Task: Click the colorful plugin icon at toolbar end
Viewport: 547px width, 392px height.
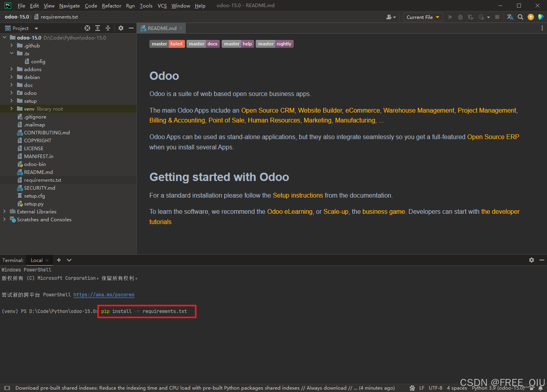Action: pos(541,17)
